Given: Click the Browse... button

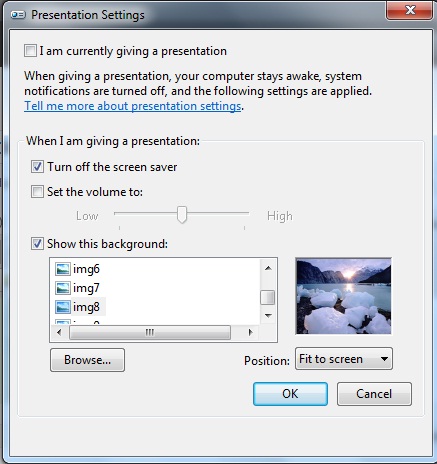Looking at the screenshot, I should point(87,360).
